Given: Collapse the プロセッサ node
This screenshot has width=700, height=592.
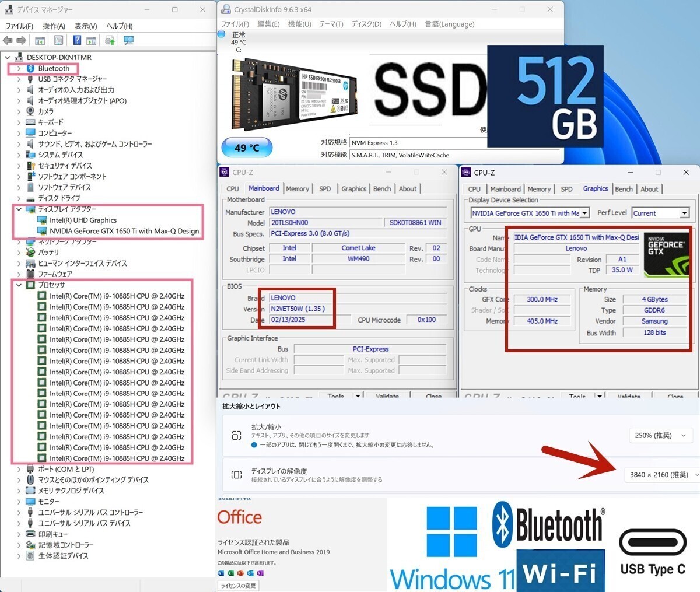Looking at the screenshot, I should coord(19,285).
